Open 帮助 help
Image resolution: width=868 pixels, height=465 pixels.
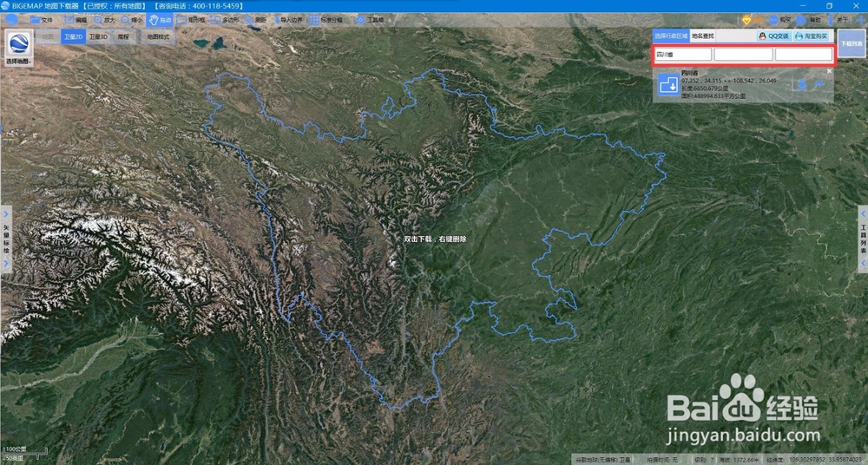(809, 20)
